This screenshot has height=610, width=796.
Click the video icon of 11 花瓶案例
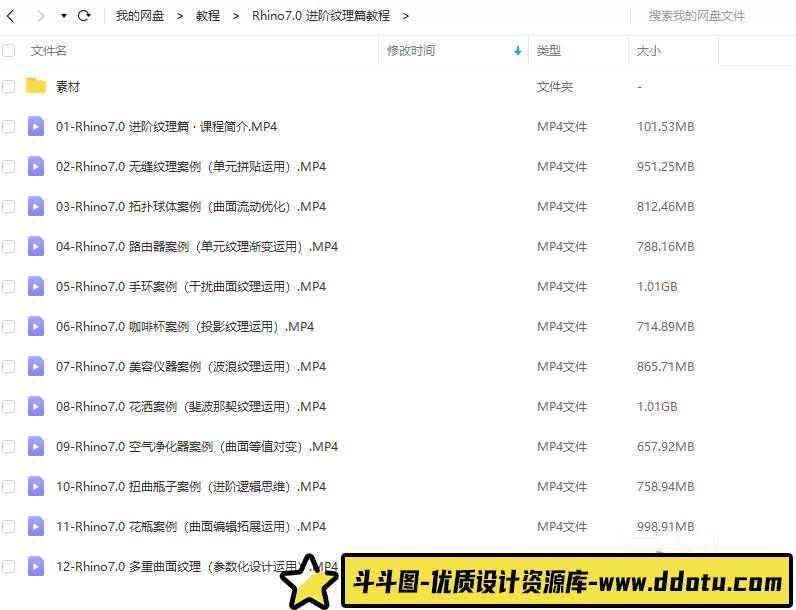(36, 527)
